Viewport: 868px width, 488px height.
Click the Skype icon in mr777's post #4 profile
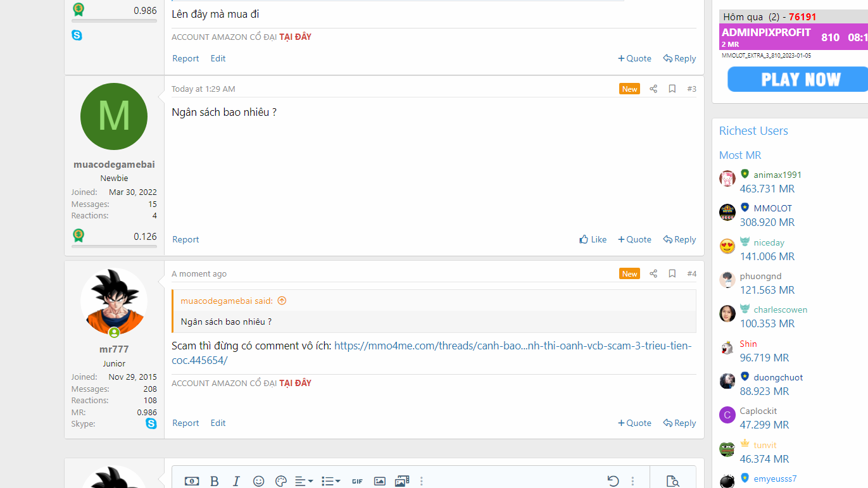click(151, 423)
